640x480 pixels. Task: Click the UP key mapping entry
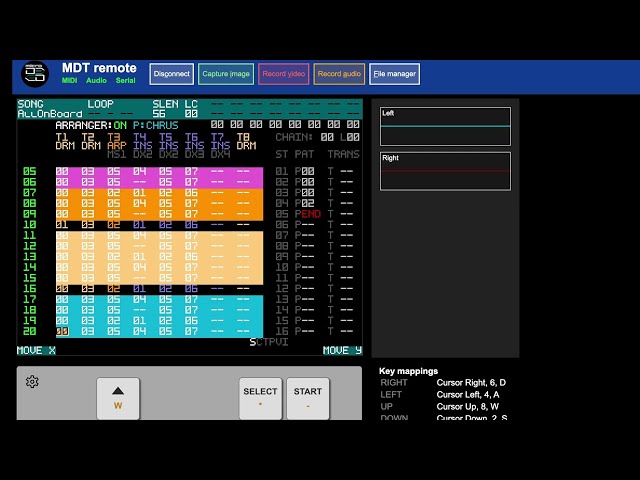(x=440, y=407)
